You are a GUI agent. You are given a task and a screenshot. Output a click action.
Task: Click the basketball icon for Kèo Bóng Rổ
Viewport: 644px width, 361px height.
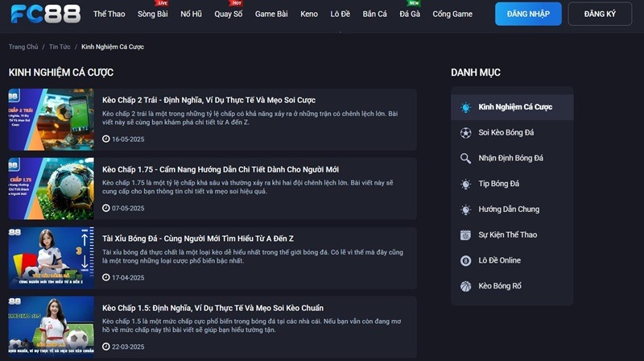[x=465, y=286]
